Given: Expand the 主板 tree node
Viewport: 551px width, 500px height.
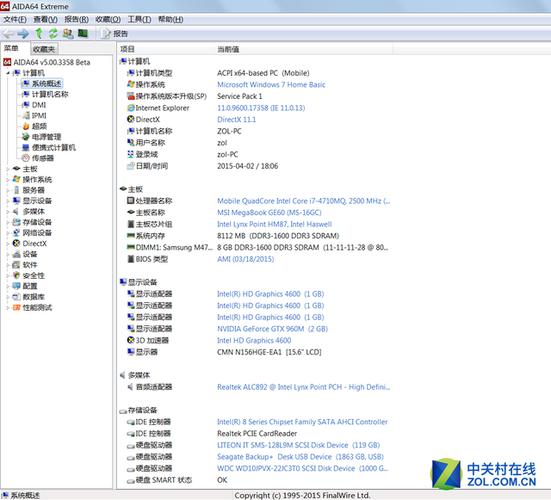Looking at the screenshot, I should click(x=8, y=169).
